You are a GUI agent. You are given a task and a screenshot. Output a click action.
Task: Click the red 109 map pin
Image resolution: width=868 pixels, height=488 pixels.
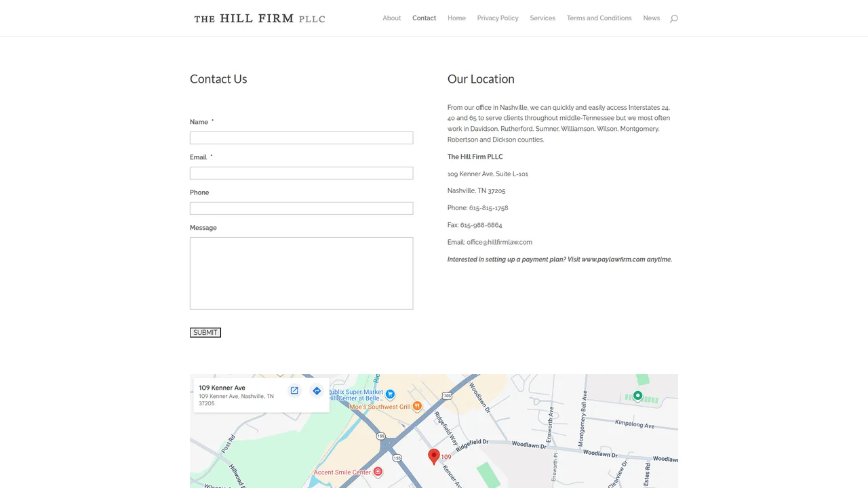[434, 456]
